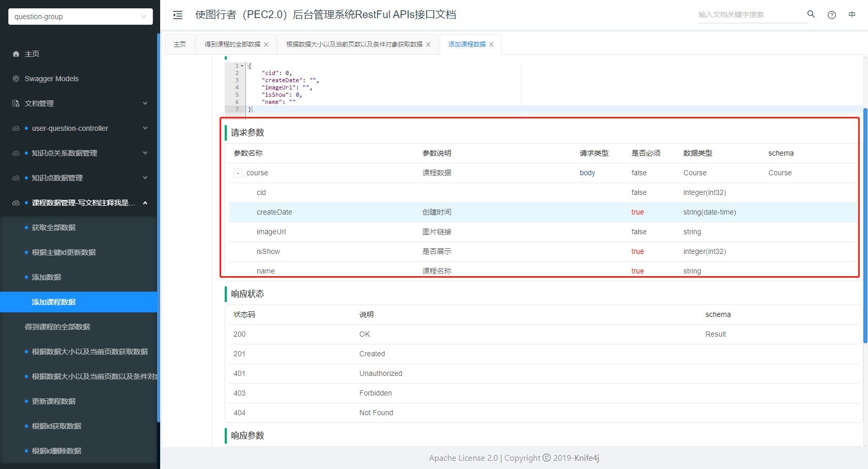Screen dimensions: 868x469
Task: Click the imageUrl parameter name
Action: [271, 232]
